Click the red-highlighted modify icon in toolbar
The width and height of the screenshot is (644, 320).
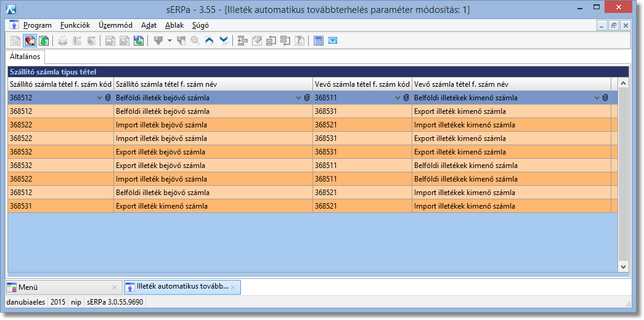coord(30,41)
